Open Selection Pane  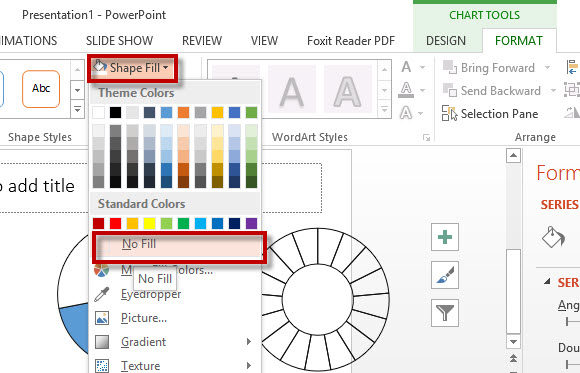[490, 114]
